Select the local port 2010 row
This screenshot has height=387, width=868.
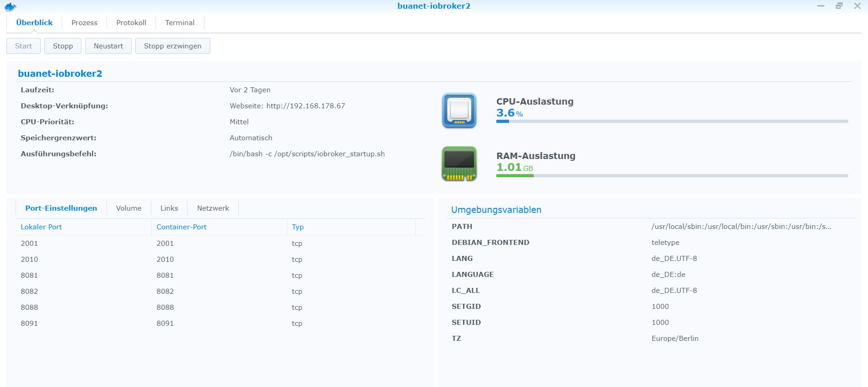(220, 259)
